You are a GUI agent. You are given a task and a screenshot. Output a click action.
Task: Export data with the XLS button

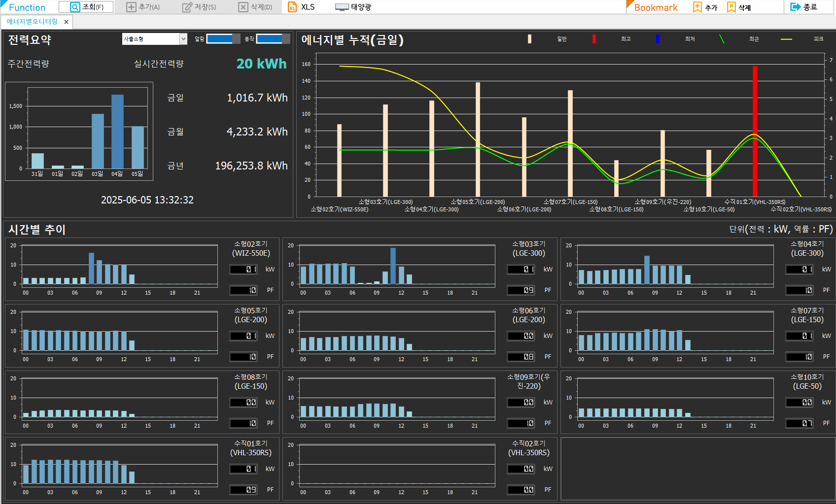pyautogui.click(x=301, y=7)
